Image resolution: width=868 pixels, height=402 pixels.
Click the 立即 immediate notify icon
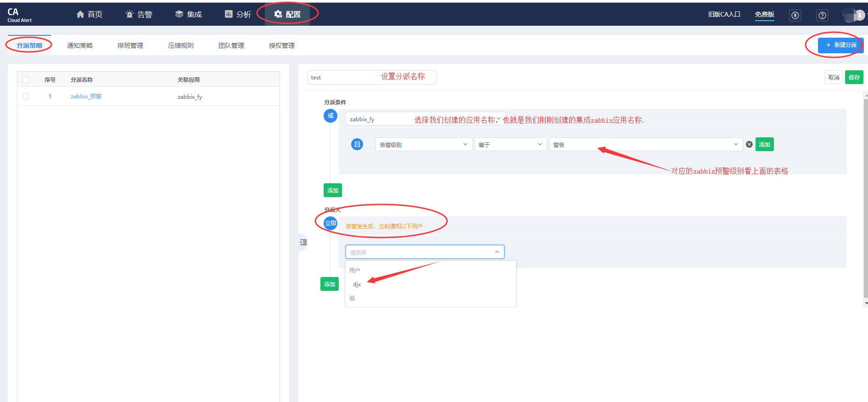[330, 223]
